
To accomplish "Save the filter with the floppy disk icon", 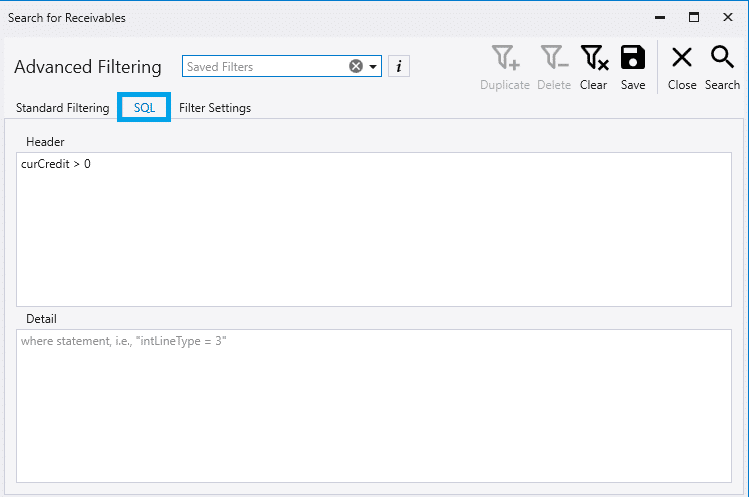I will click(x=632, y=60).
